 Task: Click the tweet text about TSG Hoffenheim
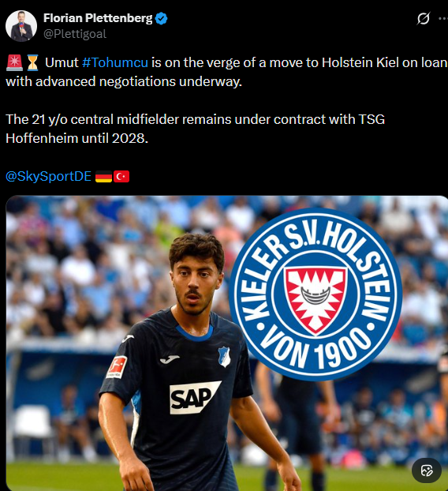tap(196, 129)
